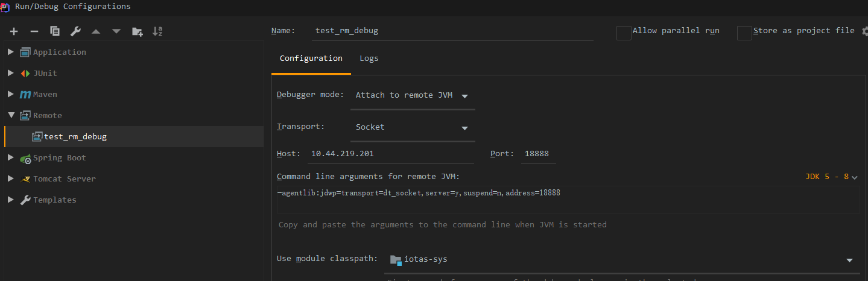Select test_rm_debug configuration in the tree
Image resolution: width=868 pixels, height=281 pixels.
[x=75, y=137]
